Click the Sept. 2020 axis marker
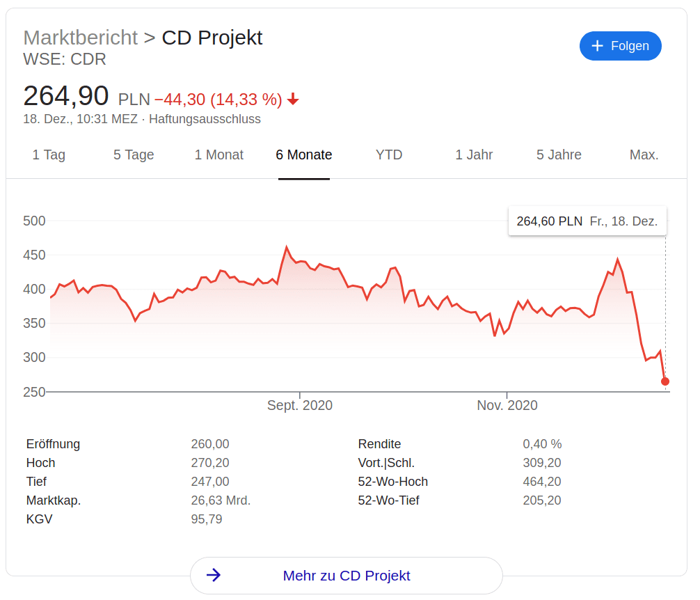 300,405
